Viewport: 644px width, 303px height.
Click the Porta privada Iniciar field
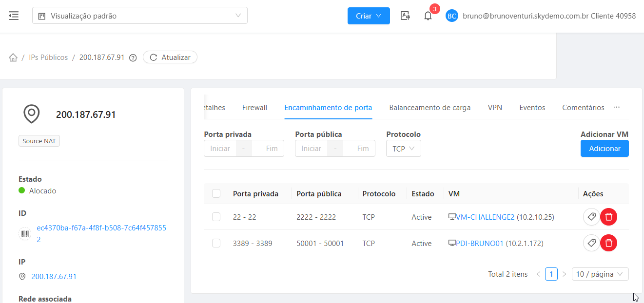coord(220,149)
